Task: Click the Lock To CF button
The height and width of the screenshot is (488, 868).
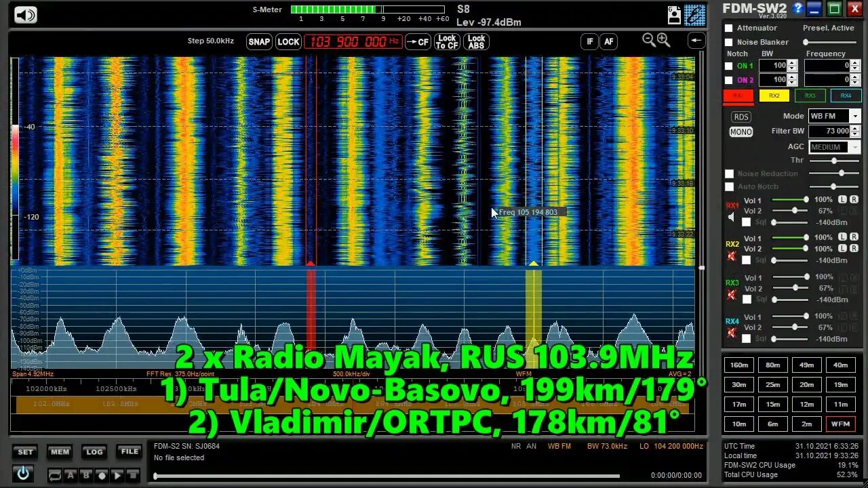Action: [x=447, y=42]
